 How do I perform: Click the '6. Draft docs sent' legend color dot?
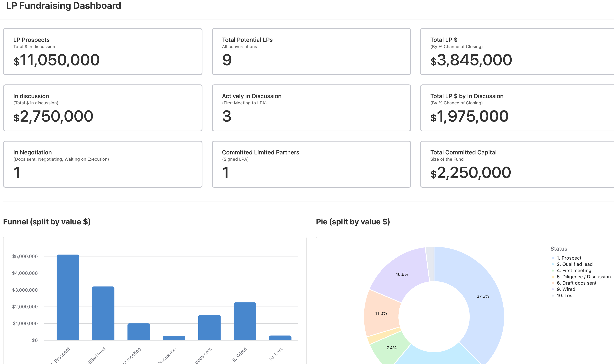[x=553, y=283]
